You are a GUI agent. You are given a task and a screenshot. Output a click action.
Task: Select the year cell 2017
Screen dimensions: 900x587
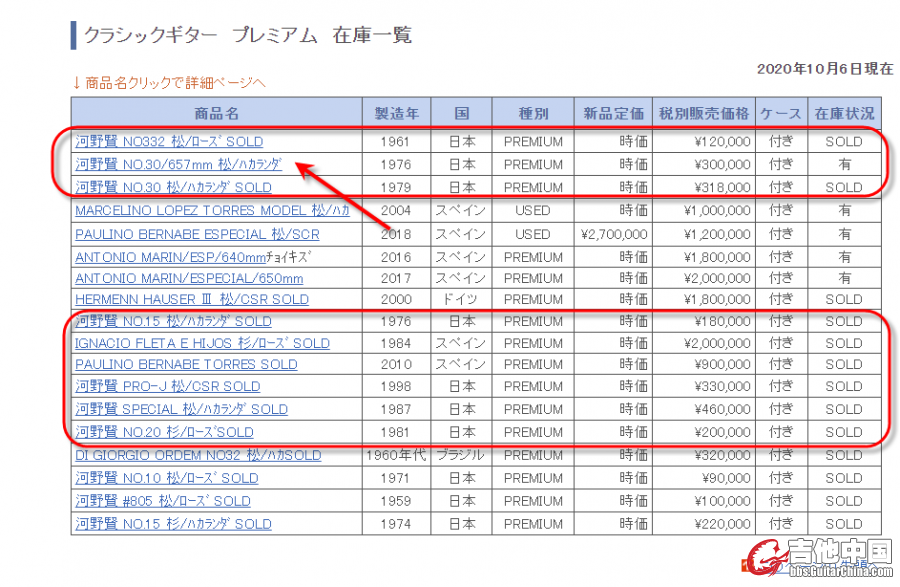pyautogui.click(x=395, y=279)
